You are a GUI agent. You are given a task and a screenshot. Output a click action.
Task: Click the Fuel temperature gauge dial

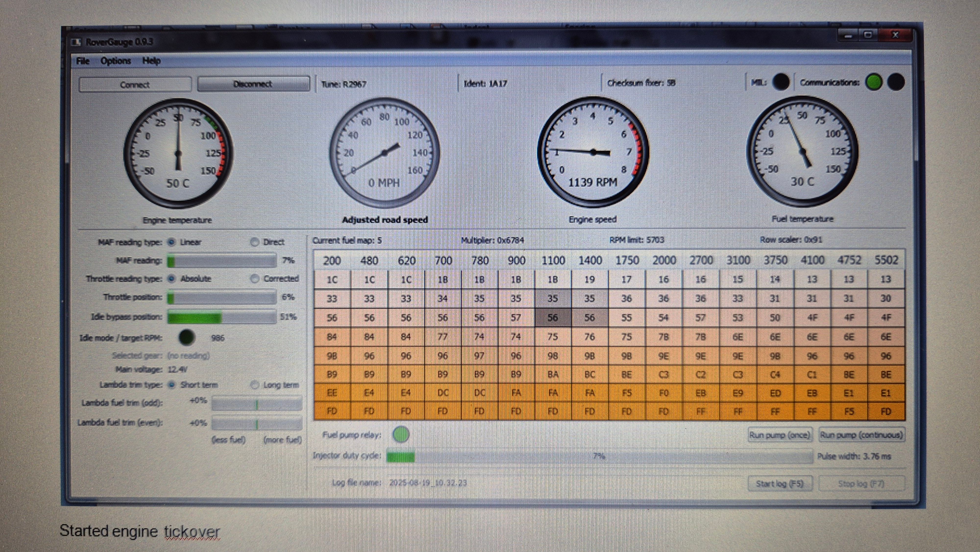click(802, 151)
